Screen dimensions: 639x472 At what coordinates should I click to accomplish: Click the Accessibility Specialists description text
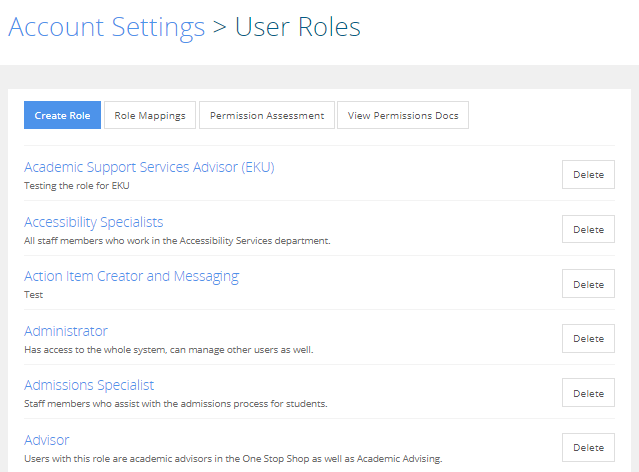coord(177,241)
